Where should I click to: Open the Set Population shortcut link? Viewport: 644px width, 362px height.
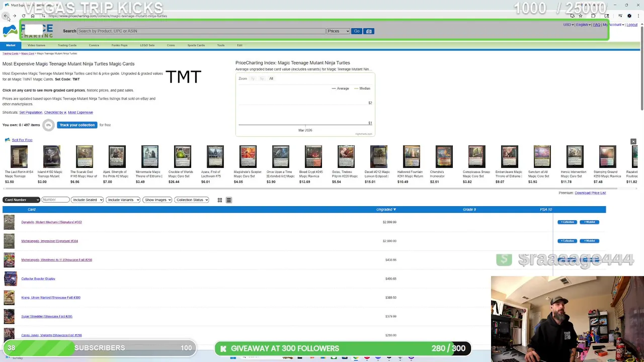31,113
